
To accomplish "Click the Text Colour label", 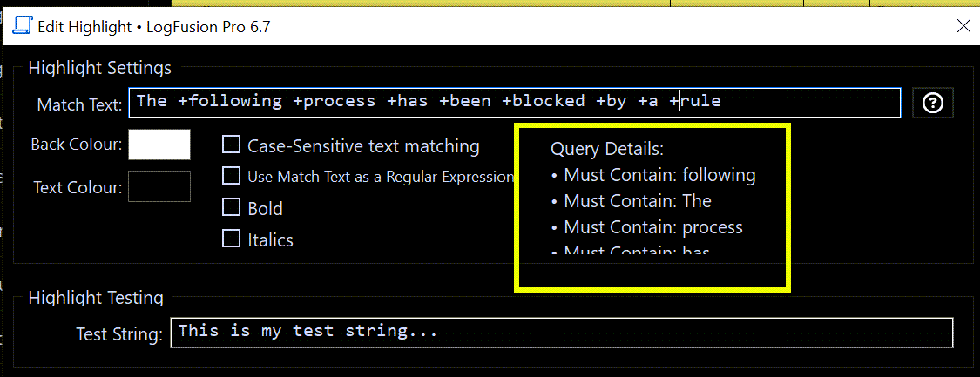I will click(x=78, y=186).
